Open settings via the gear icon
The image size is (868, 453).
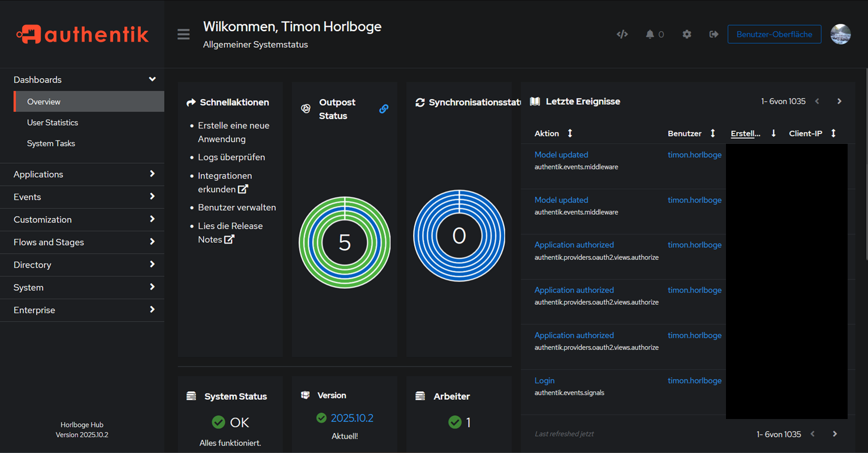[x=686, y=35]
